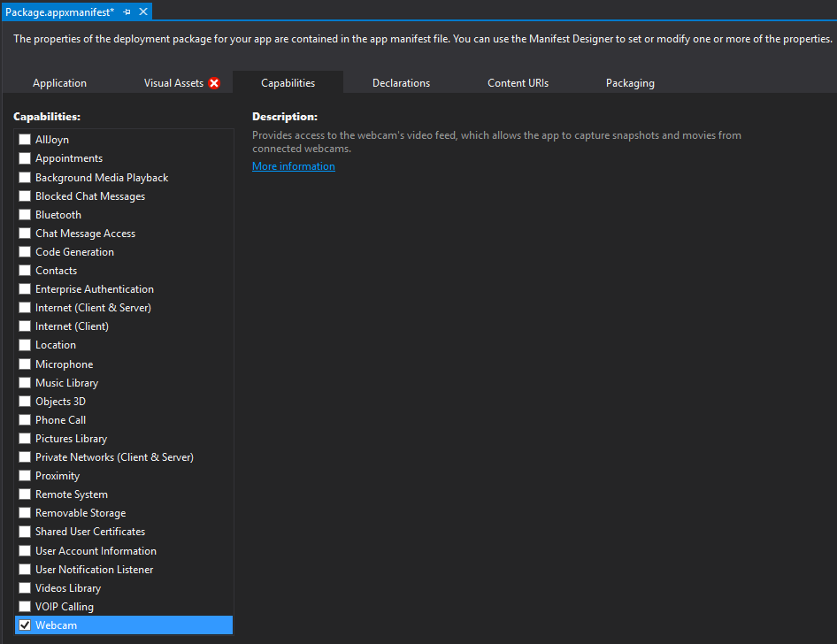Open the Visual Assets tab

[173, 83]
